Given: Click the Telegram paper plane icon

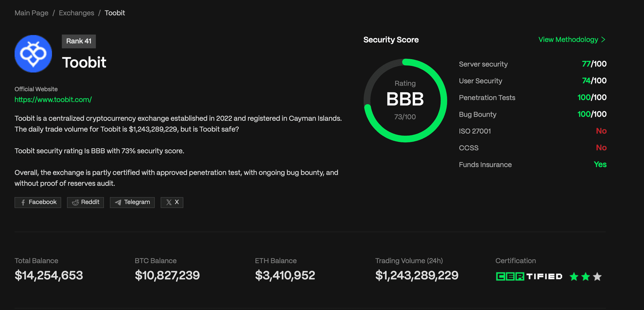Looking at the screenshot, I should [x=118, y=202].
